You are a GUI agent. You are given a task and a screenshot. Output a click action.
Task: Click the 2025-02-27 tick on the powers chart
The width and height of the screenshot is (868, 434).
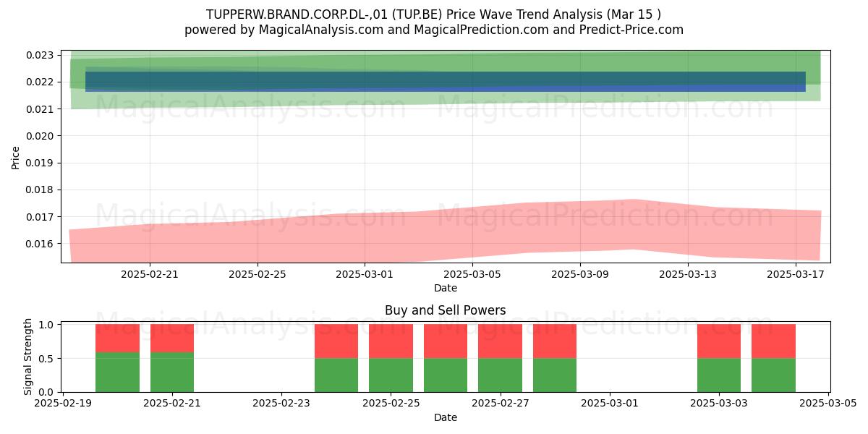(x=501, y=404)
